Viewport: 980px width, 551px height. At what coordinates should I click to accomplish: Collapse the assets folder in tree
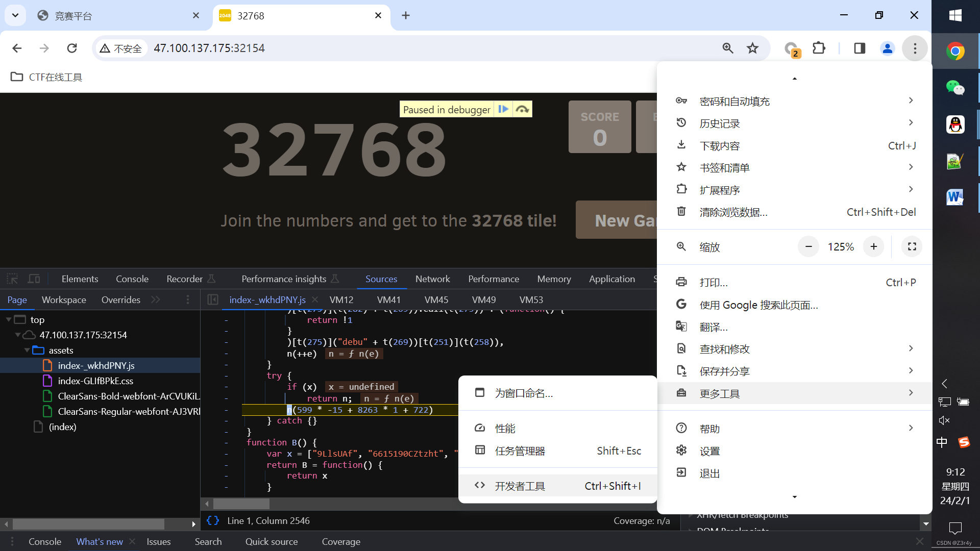(x=27, y=350)
